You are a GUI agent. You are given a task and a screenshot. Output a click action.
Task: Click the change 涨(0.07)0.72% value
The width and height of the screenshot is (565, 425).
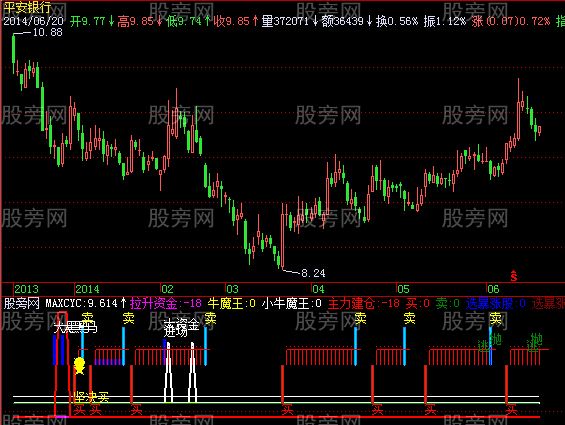[511, 21]
